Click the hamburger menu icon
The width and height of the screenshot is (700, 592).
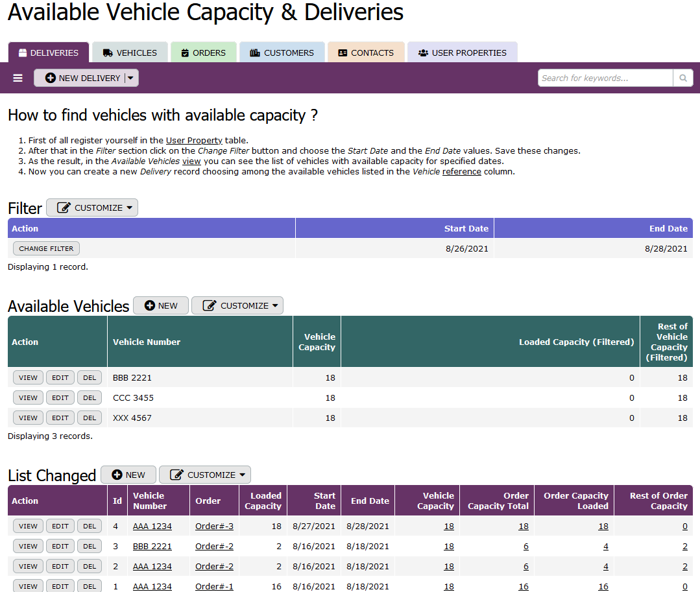click(18, 78)
